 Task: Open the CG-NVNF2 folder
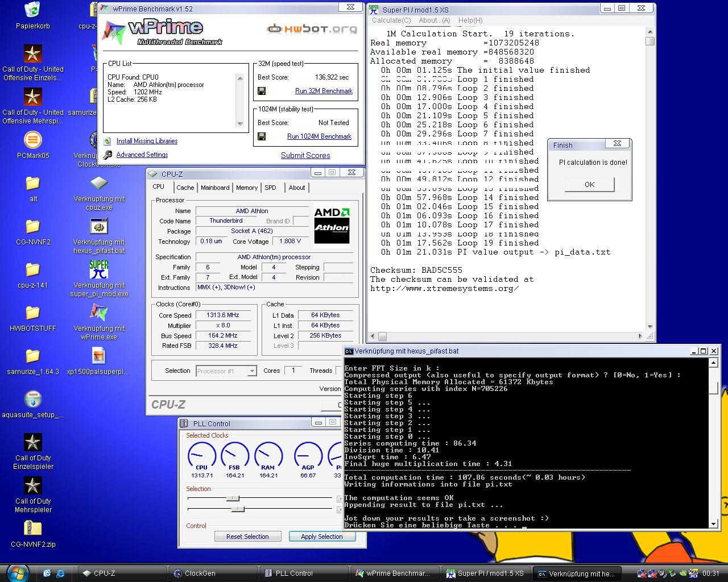pyautogui.click(x=32, y=226)
